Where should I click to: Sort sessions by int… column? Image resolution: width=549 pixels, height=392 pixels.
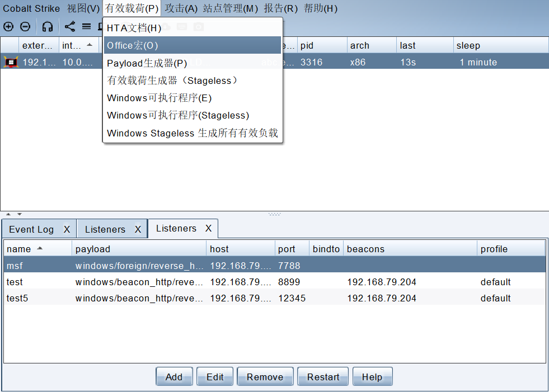point(80,45)
